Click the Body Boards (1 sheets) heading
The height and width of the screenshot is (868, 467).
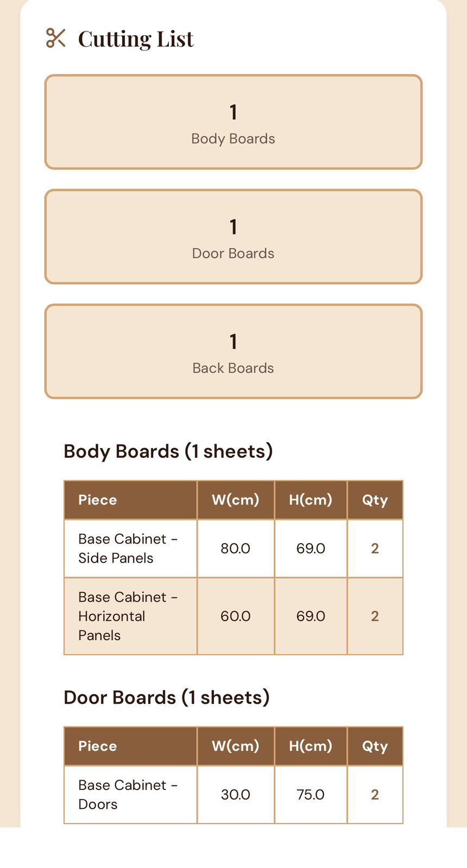click(x=168, y=451)
